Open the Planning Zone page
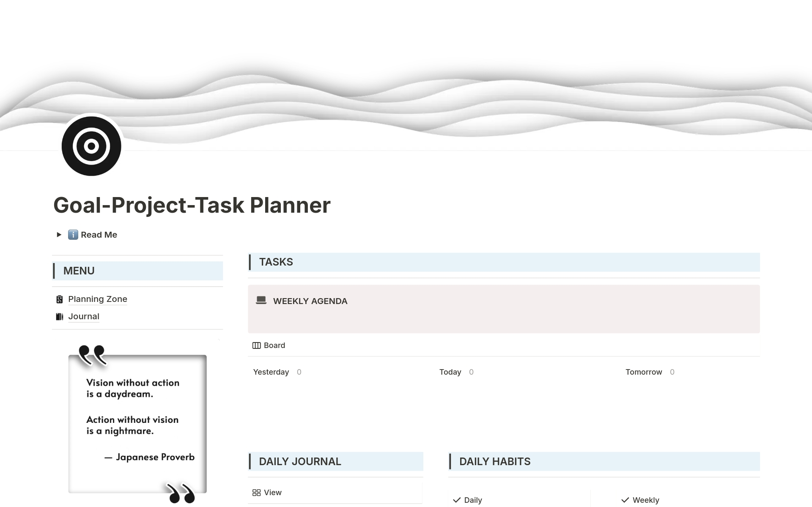The height and width of the screenshot is (507, 812). click(x=97, y=299)
